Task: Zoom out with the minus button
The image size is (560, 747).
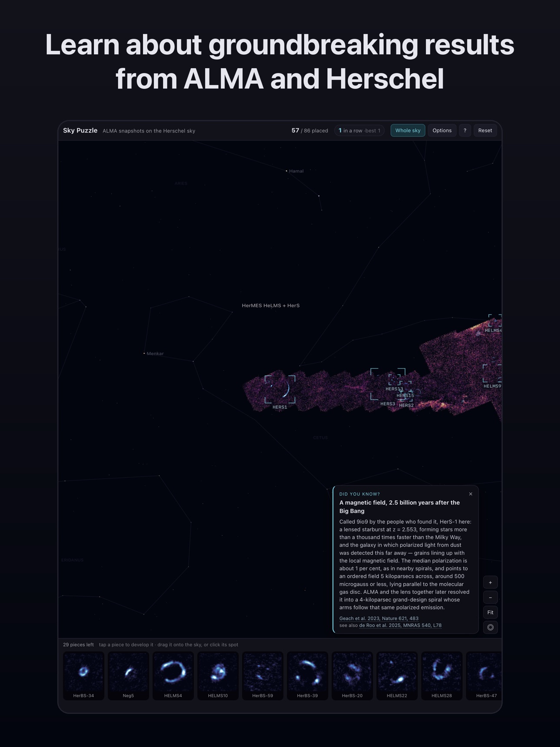Action: click(491, 598)
